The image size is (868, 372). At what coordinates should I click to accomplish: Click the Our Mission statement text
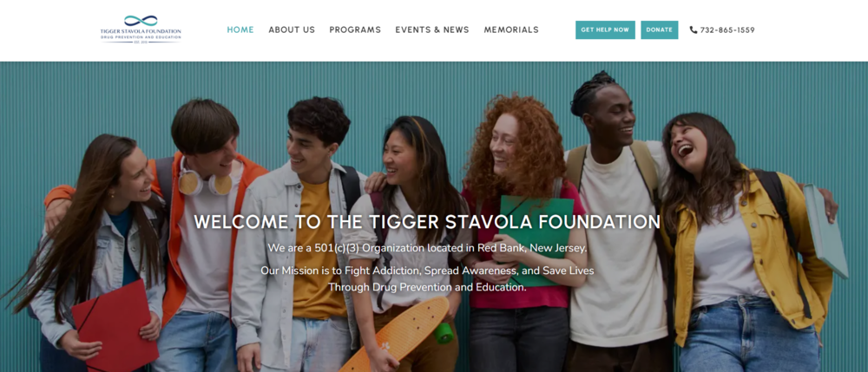pos(427,271)
